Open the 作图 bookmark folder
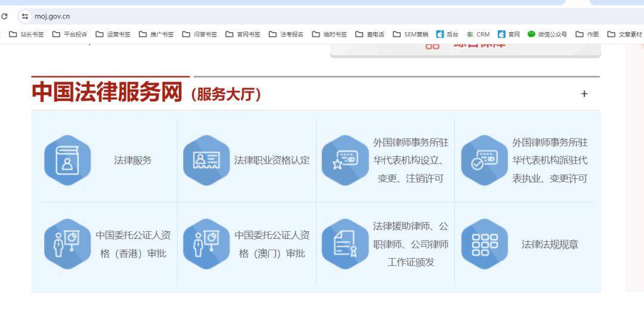This screenshot has height=326, width=644. 587,34
